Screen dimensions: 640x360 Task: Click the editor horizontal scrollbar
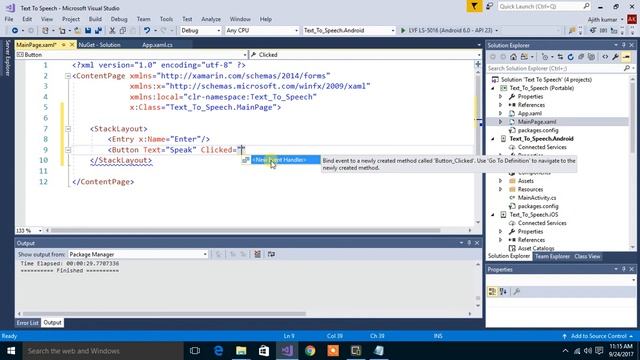(245, 231)
